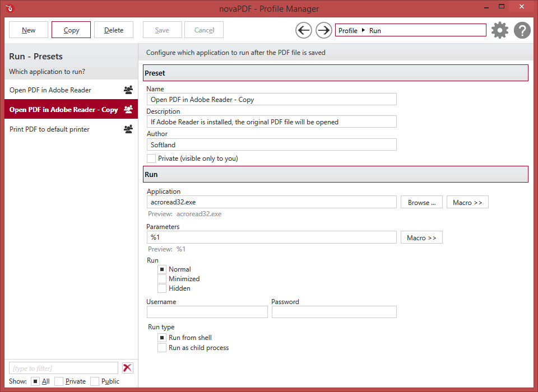The width and height of the screenshot is (538, 392).
Task: Click Run in the breadcrumb path
Action: pyautogui.click(x=375, y=31)
